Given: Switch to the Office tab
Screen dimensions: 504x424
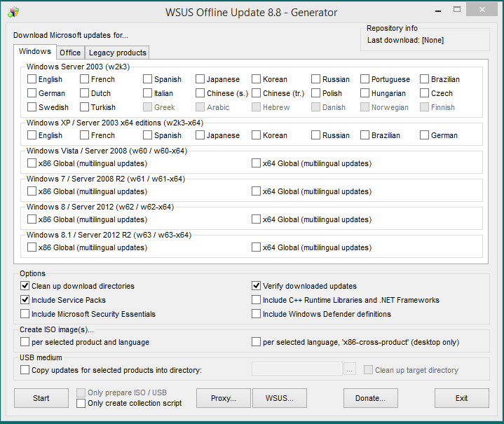Looking at the screenshot, I should tap(70, 53).
